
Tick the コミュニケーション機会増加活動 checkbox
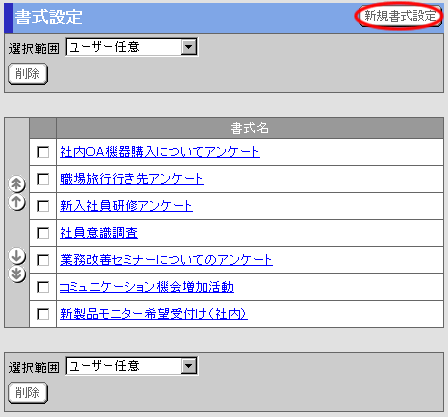(x=43, y=287)
